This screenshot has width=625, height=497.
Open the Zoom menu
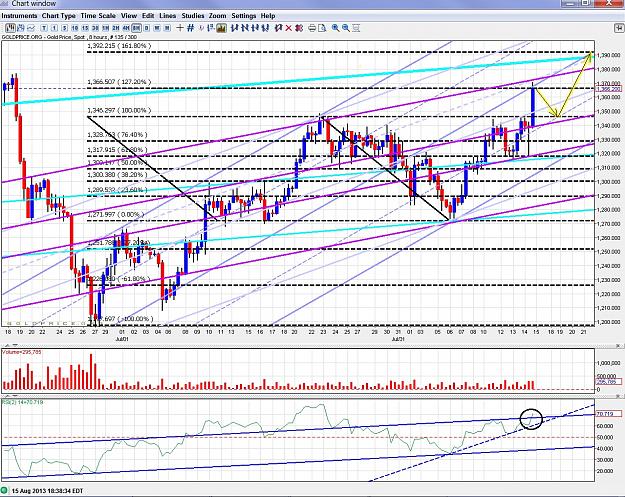pyautogui.click(x=218, y=16)
